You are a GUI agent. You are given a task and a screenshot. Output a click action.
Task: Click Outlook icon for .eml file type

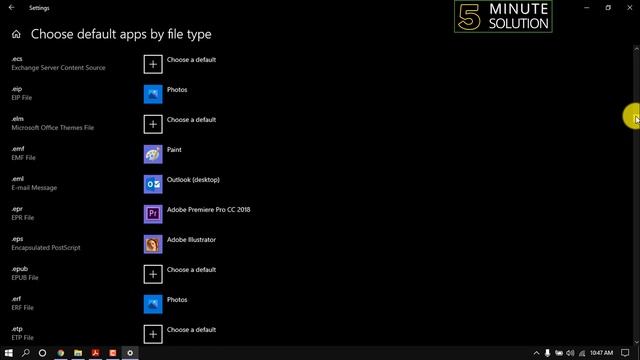tap(153, 184)
